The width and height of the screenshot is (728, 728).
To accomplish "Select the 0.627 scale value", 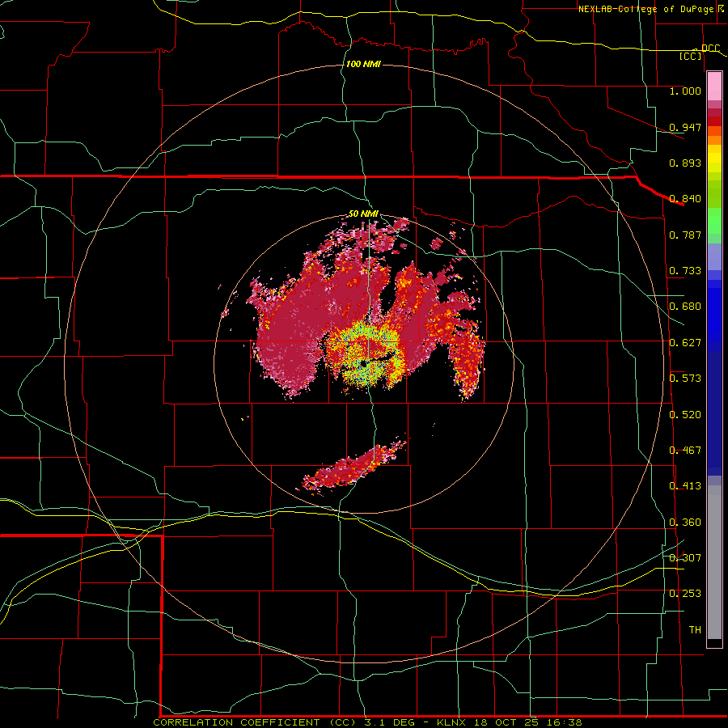I will coord(685,343).
